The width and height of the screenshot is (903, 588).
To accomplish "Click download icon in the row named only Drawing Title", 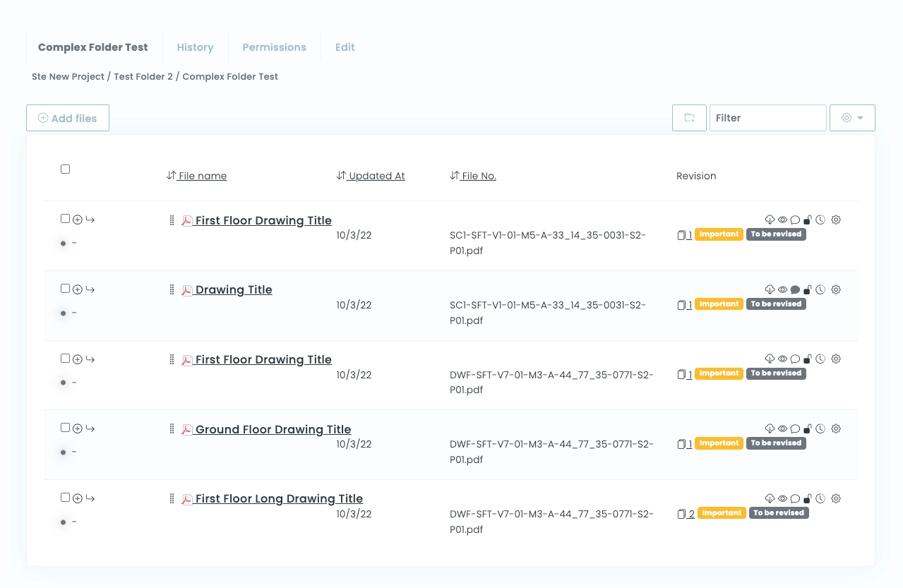I will coord(770,290).
